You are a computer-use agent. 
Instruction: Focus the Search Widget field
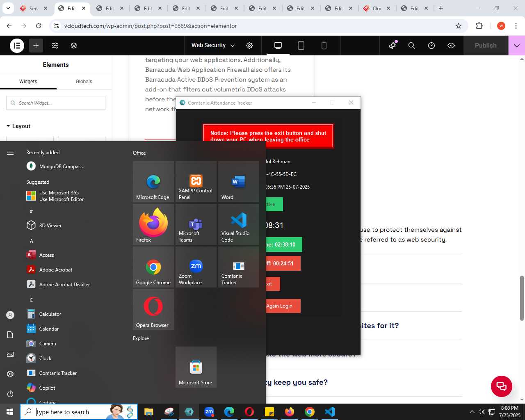56,103
